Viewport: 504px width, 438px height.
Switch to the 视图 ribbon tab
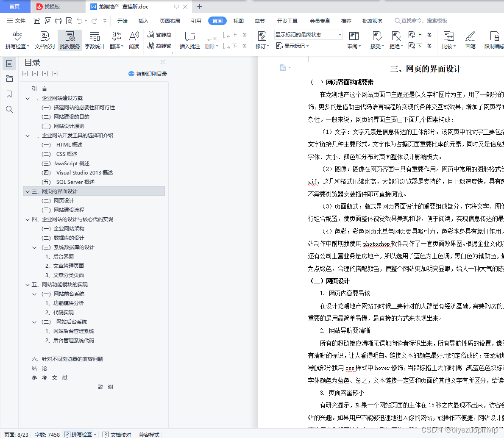pos(239,21)
